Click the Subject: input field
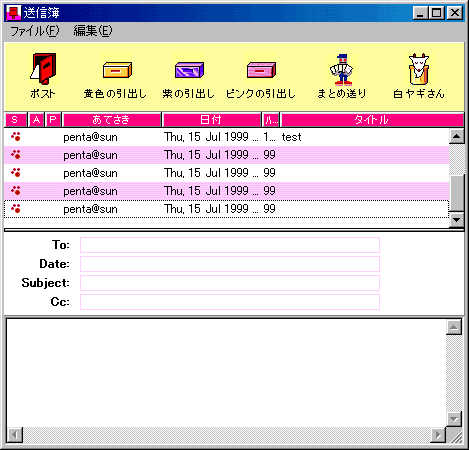Viewport: 469px width, 450px height. tap(230, 283)
